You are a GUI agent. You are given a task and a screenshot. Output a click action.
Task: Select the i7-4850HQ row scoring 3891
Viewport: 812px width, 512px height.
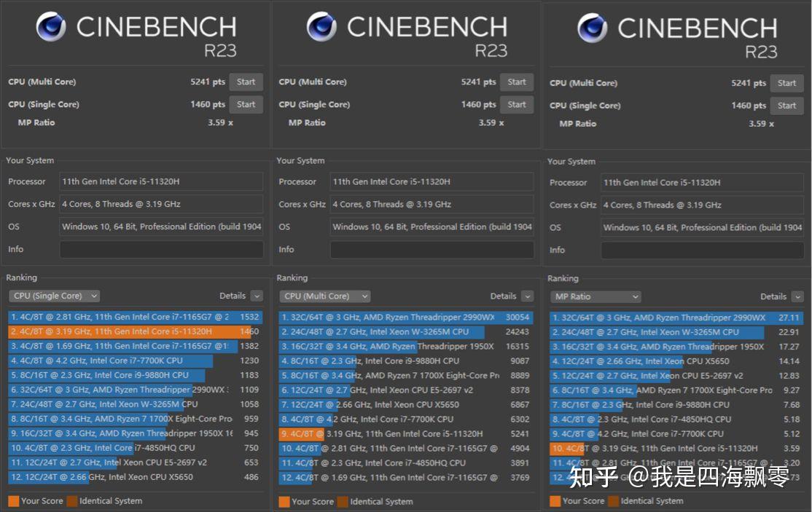coord(406,463)
